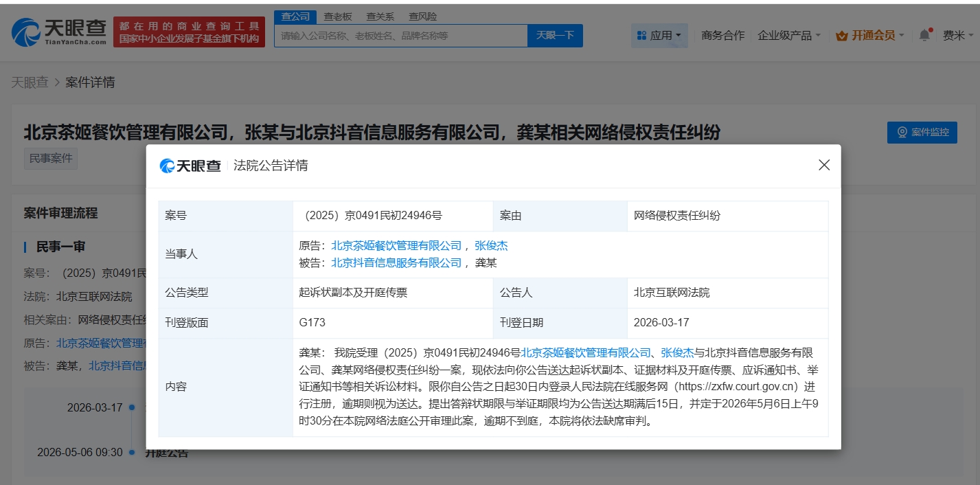Focus the company name search field

400,35
